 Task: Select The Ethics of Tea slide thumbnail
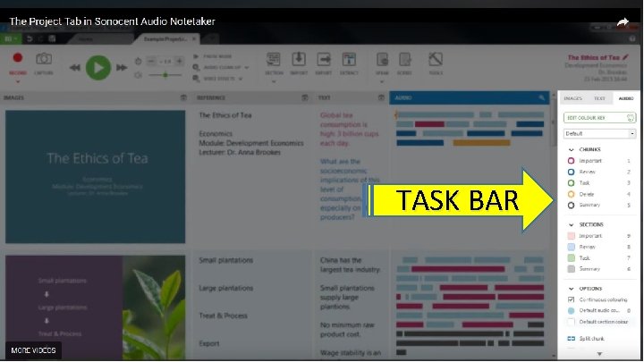click(x=96, y=177)
